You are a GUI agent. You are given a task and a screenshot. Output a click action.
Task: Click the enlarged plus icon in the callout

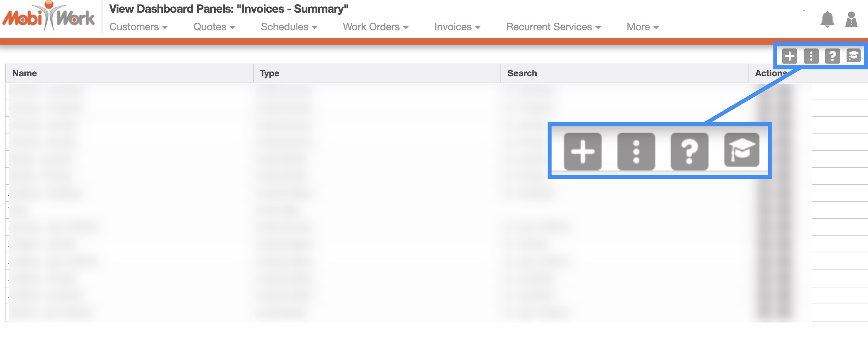coord(582,151)
